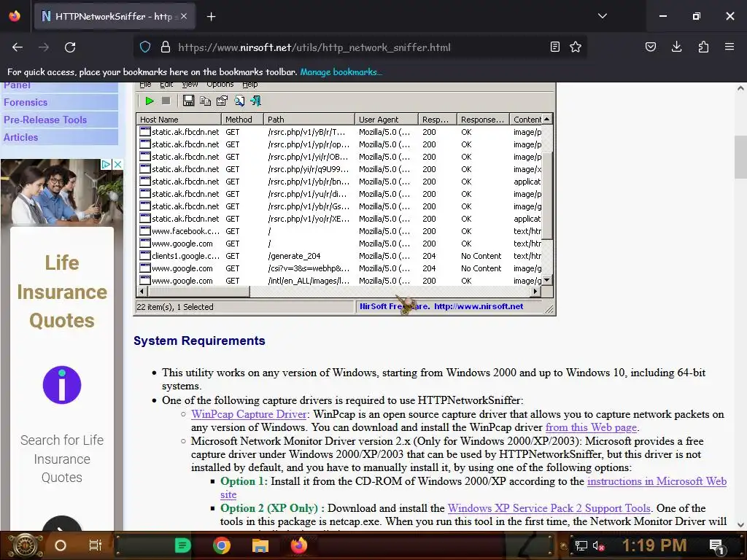
Task: Open the extensions puzzle menu
Action: point(703,47)
